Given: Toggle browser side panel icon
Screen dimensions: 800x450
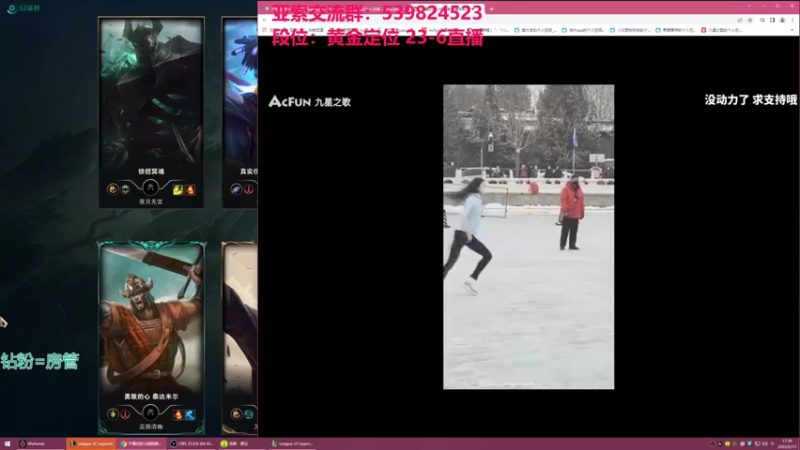Looking at the screenshot, I should pos(772,20).
